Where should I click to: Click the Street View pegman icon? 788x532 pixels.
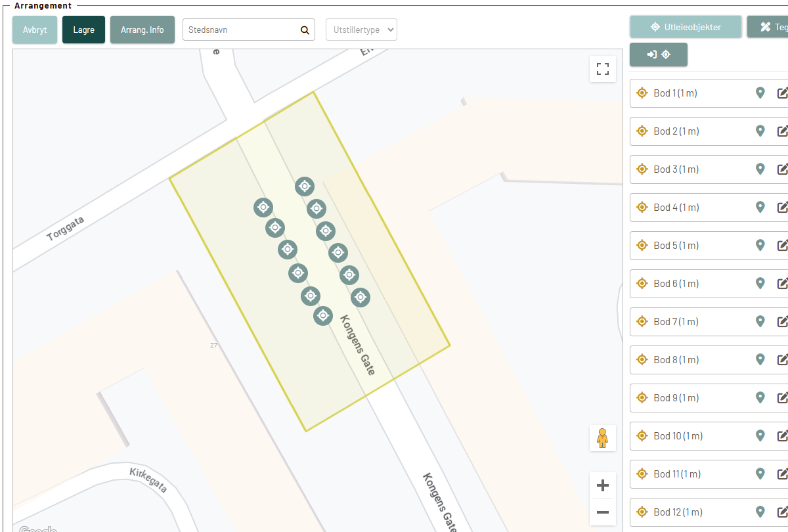[602, 437]
